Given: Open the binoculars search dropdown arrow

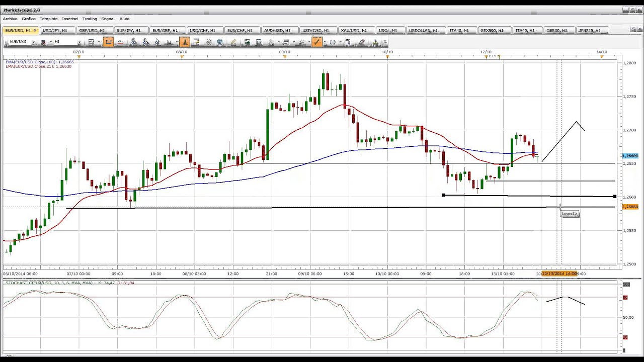Looking at the screenshot, I should pos(51,42).
